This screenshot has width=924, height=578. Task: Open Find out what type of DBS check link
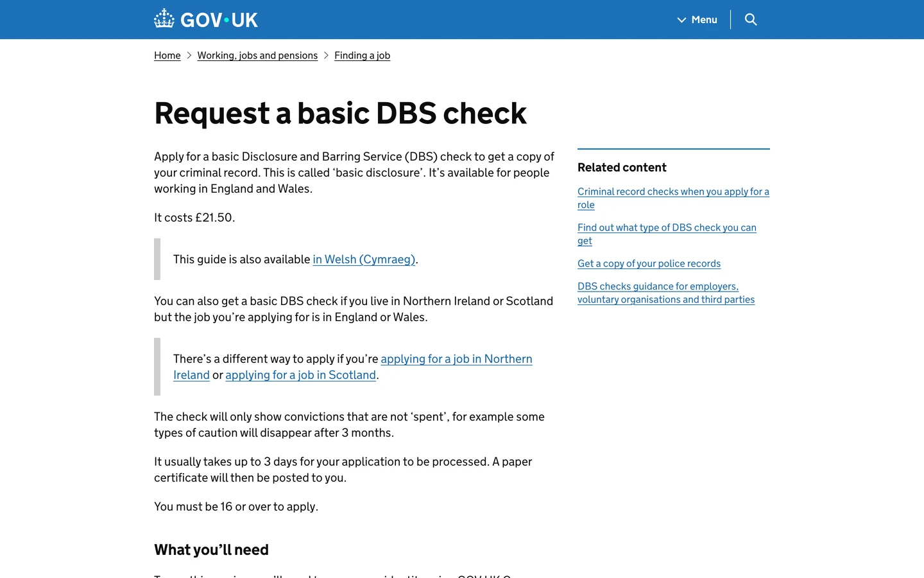tap(667, 234)
